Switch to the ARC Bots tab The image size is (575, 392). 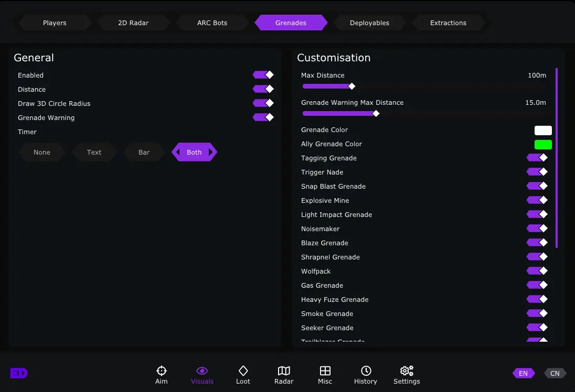pos(212,23)
